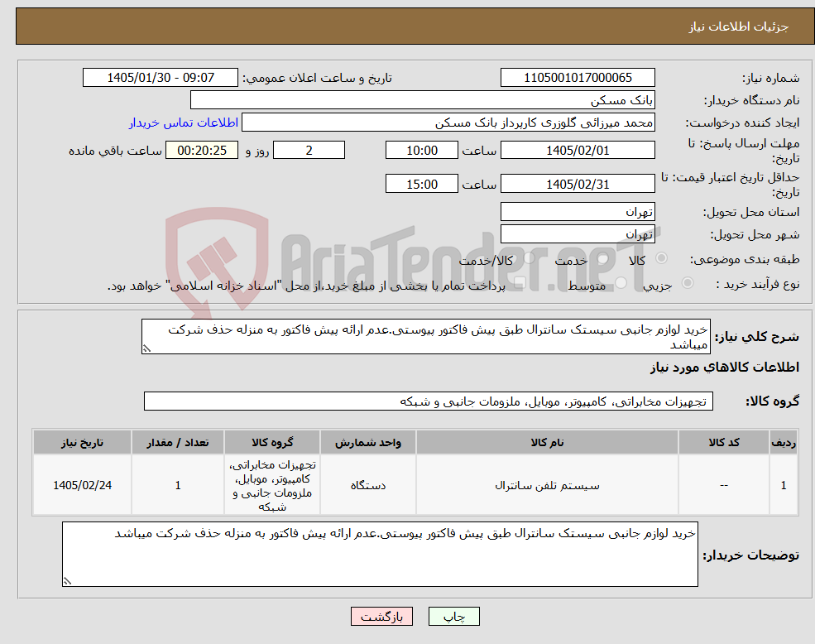815x644 pixels.
Task: Click the شرح کلی نیاز description textarea
Action: point(425,337)
